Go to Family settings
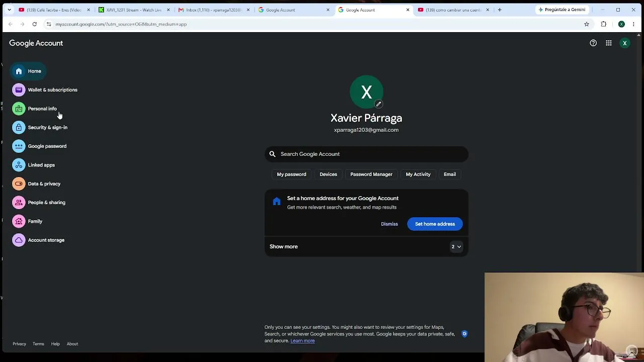The image size is (644, 362). click(x=28, y=221)
